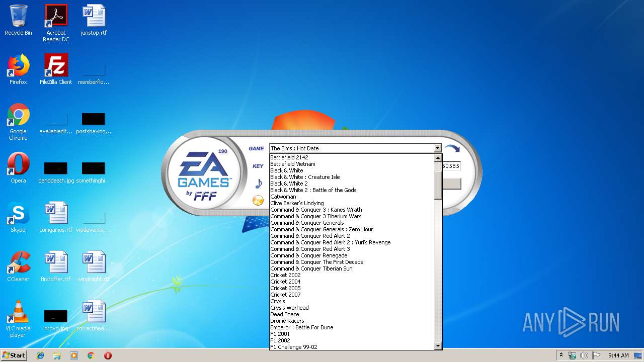
Task: Open Acrobat Reader DC shortcut
Action: 56,23
